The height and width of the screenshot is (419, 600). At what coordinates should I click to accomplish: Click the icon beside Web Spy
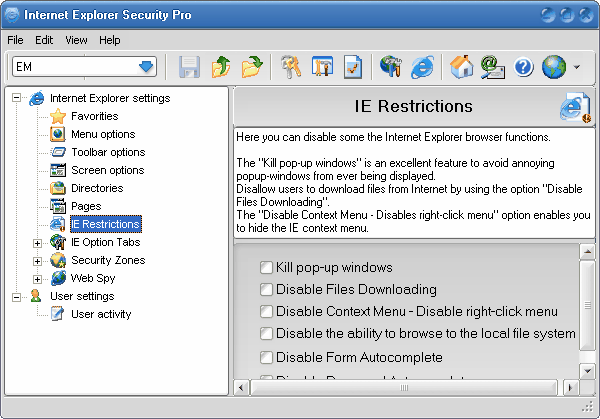(x=58, y=278)
